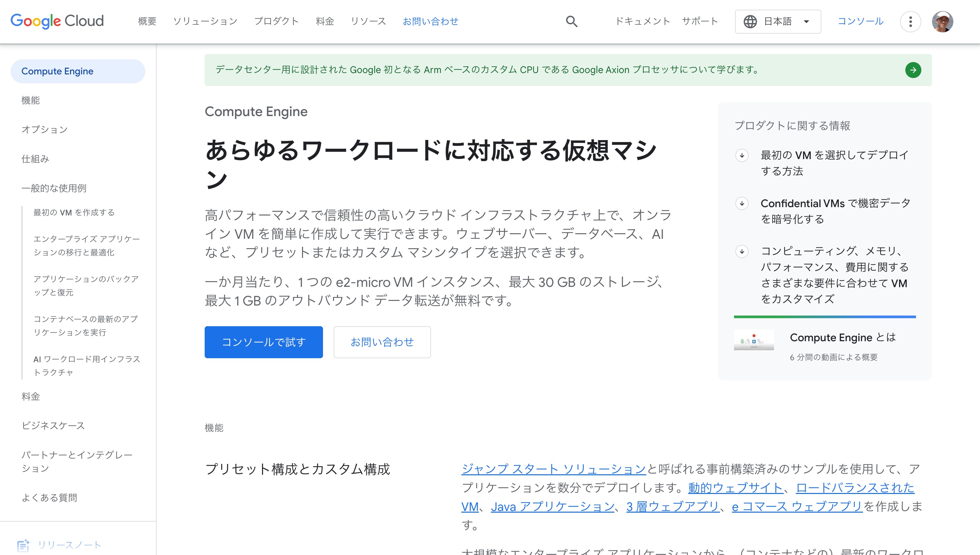Open the 日本語 language dropdown
This screenshot has width=980, height=555.
[778, 21]
